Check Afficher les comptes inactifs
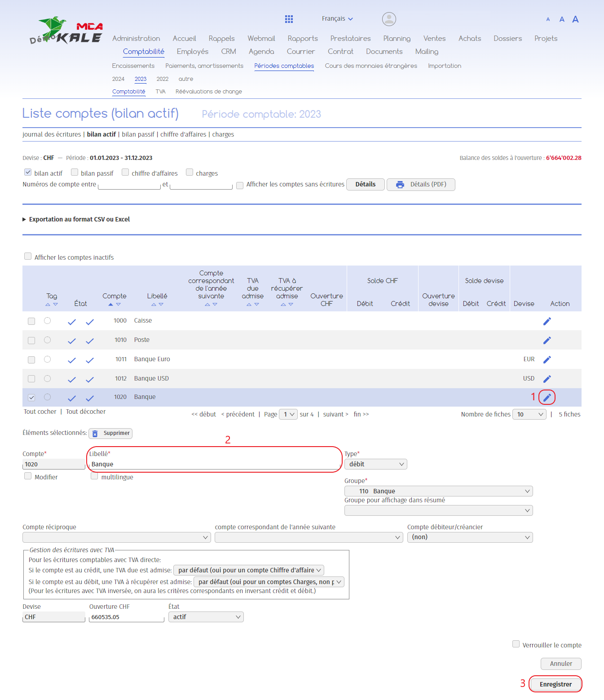604x700 pixels. pyautogui.click(x=28, y=256)
